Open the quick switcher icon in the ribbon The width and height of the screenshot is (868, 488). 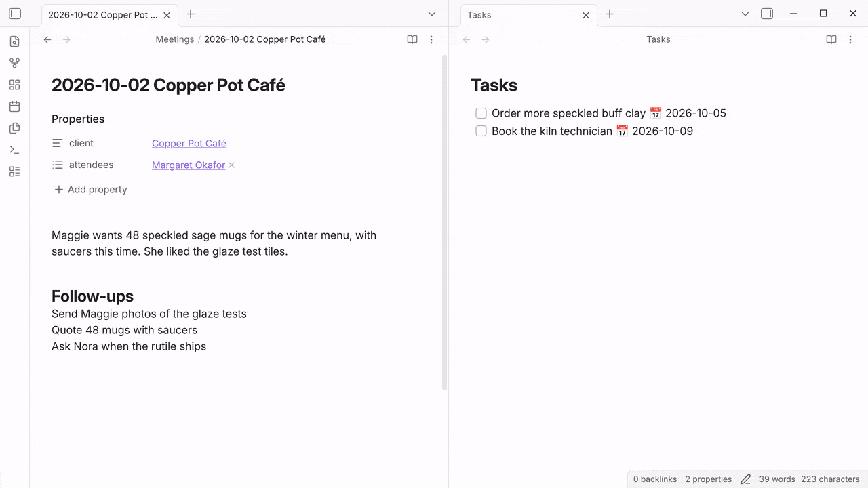coord(15,41)
